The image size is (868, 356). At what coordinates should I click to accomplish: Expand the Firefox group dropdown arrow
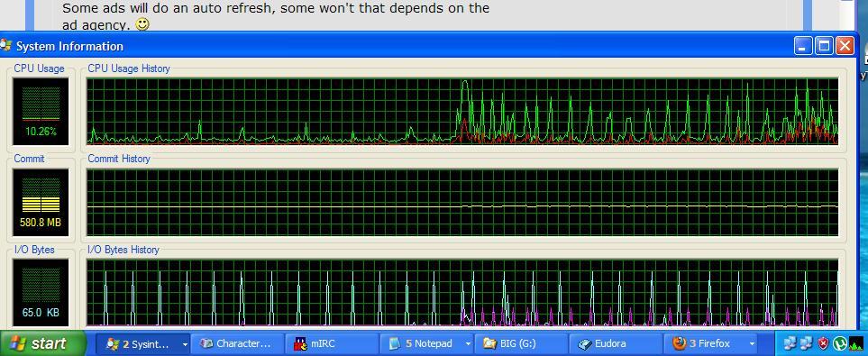(x=751, y=344)
